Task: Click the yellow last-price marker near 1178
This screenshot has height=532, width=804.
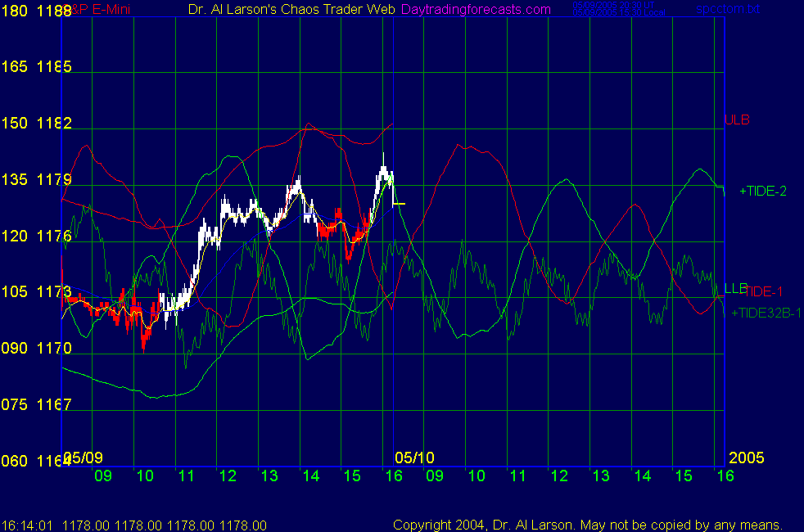Action: pyautogui.click(x=399, y=203)
